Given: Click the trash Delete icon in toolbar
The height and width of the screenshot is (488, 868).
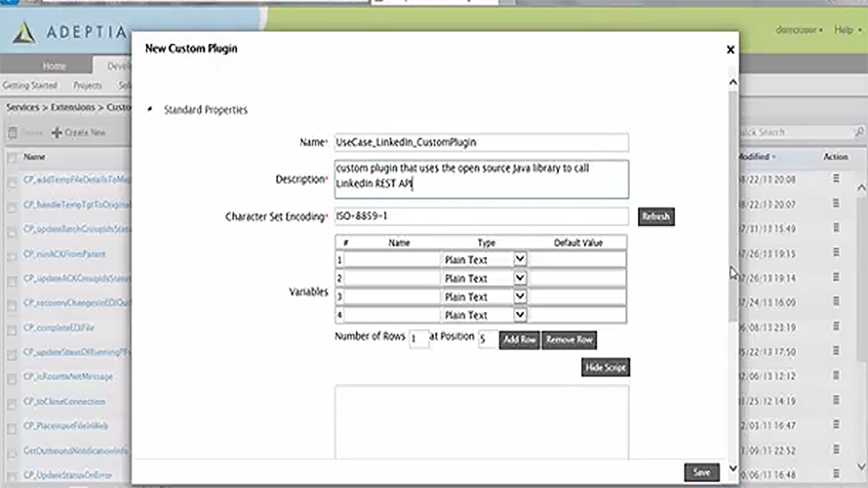Looking at the screenshot, I should [13, 133].
